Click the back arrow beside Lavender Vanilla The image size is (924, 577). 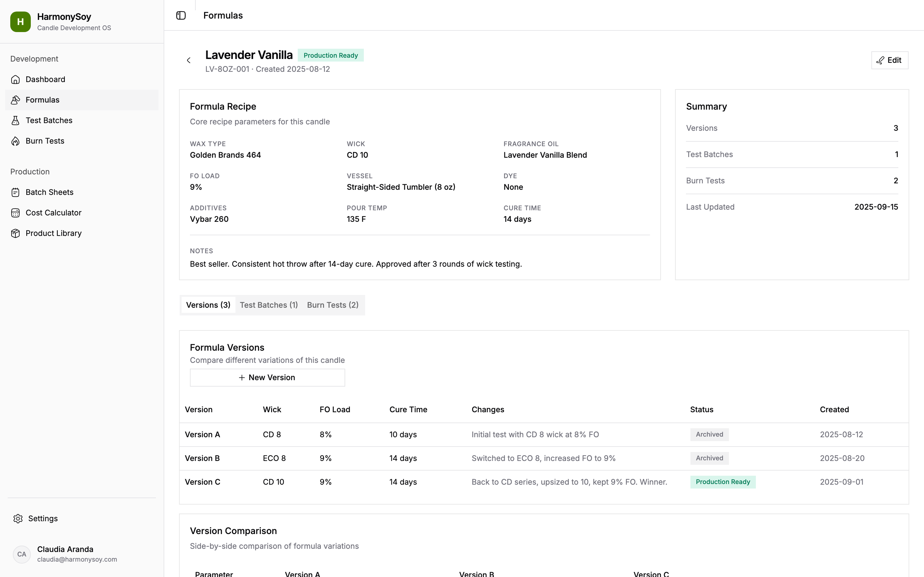pyautogui.click(x=189, y=60)
